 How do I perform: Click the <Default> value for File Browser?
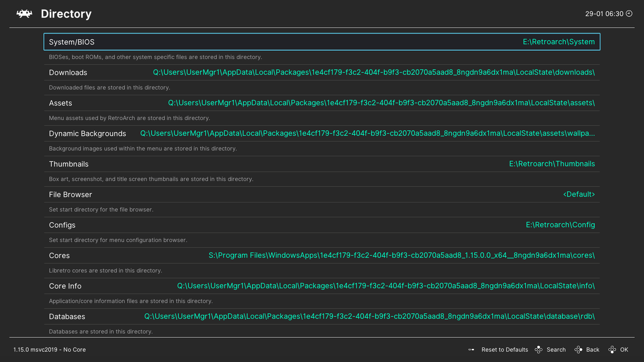[x=579, y=195]
